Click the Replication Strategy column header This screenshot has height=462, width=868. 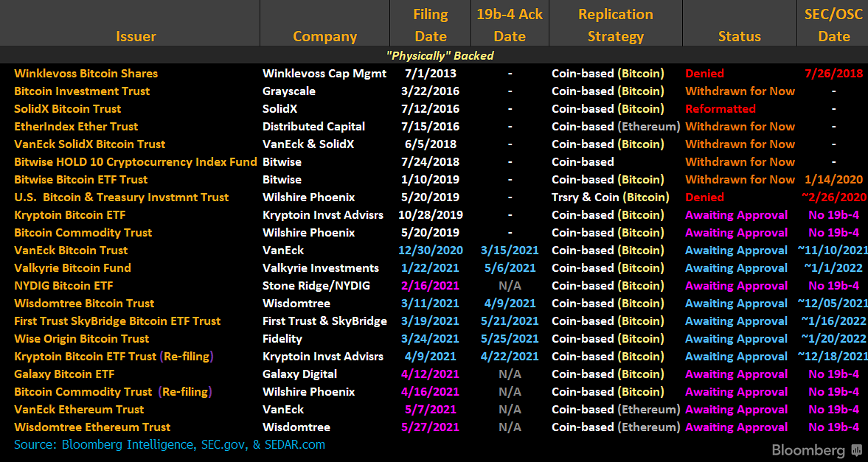616,26
